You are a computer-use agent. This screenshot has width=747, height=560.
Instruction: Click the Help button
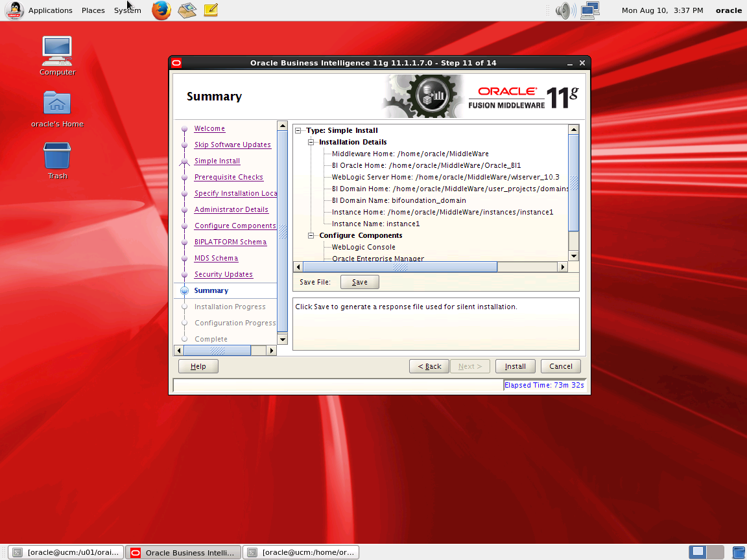point(198,366)
